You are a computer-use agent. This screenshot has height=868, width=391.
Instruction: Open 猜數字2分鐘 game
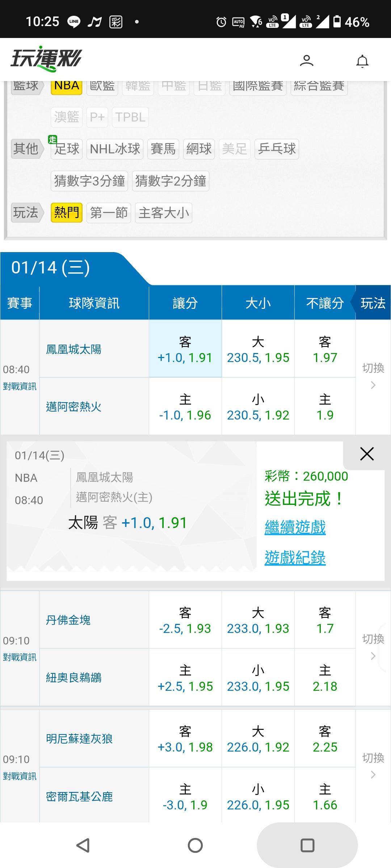pos(171,181)
